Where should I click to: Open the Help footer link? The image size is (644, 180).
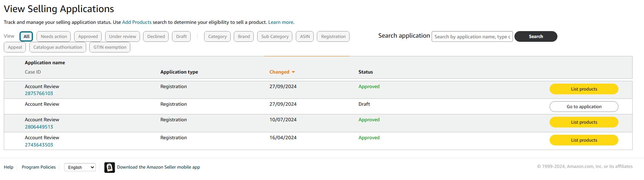pyautogui.click(x=9, y=167)
